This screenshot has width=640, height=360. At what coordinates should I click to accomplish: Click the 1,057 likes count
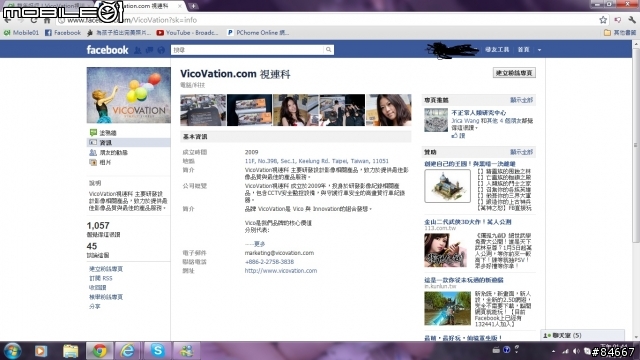(x=98, y=225)
